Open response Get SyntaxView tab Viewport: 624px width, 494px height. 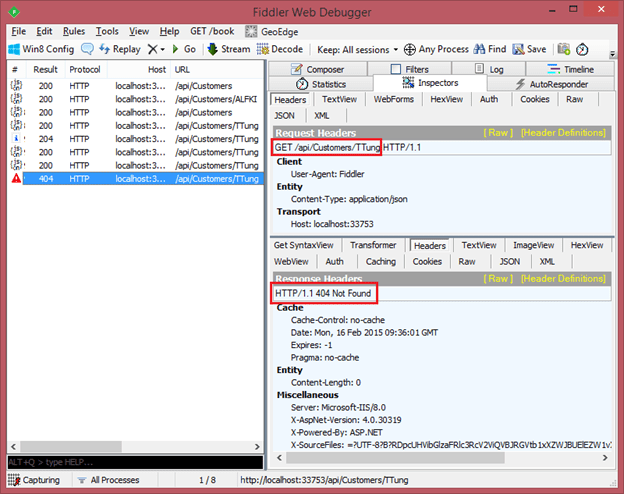(x=303, y=245)
